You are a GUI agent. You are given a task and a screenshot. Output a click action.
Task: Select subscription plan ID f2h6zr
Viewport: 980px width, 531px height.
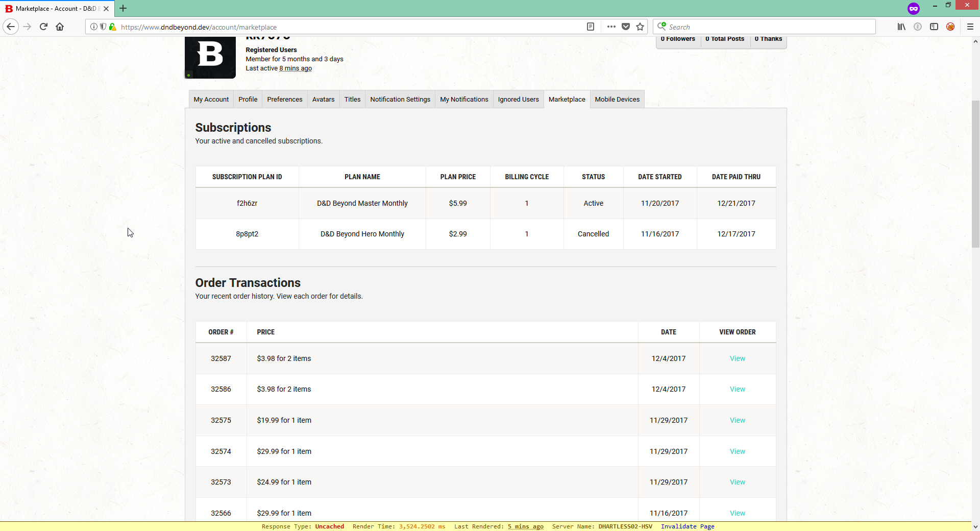click(247, 203)
